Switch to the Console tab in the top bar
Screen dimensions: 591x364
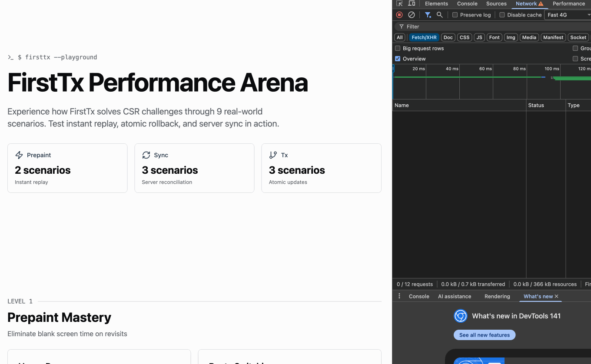(467, 3)
